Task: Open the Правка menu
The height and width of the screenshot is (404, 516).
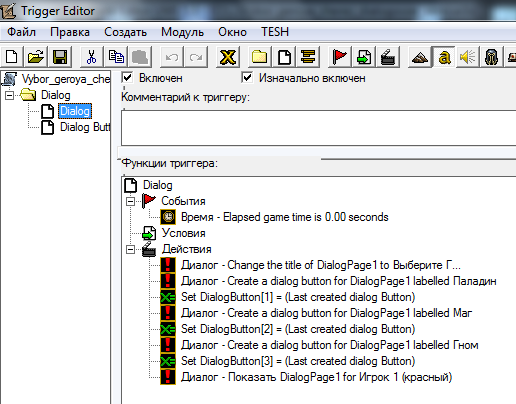Action: (70, 32)
